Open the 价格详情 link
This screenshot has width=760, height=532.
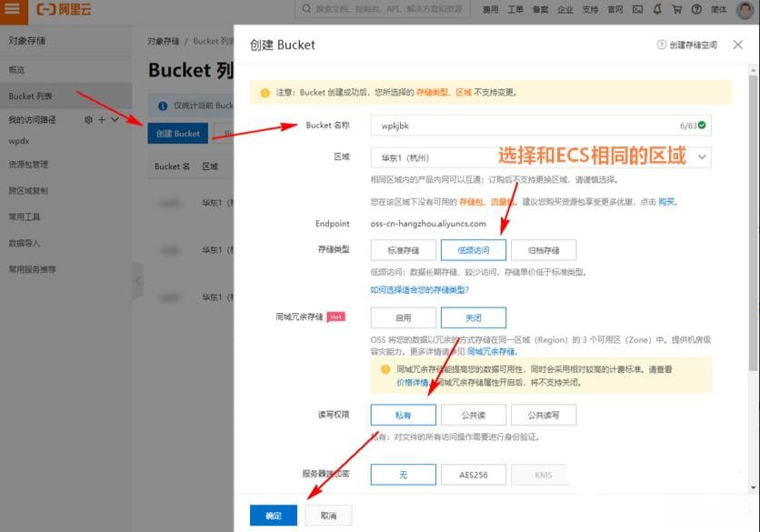pyautogui.click(x=412, y=382)
